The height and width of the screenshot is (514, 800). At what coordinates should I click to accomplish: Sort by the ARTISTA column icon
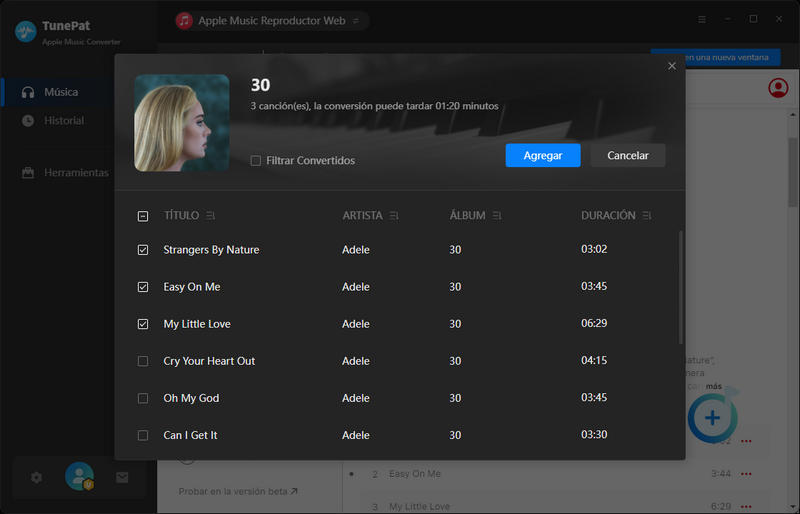pos(395,216)
